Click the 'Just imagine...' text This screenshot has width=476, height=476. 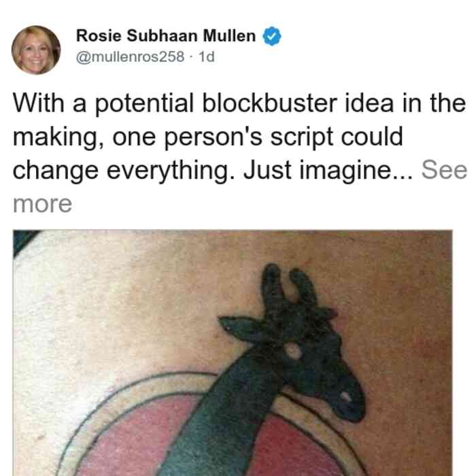click(328, 170)
